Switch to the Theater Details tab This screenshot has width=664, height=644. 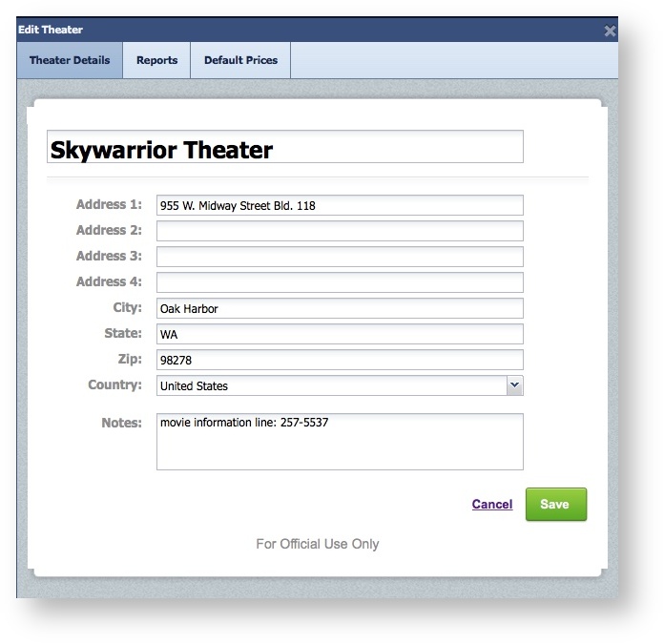point(70,60)
